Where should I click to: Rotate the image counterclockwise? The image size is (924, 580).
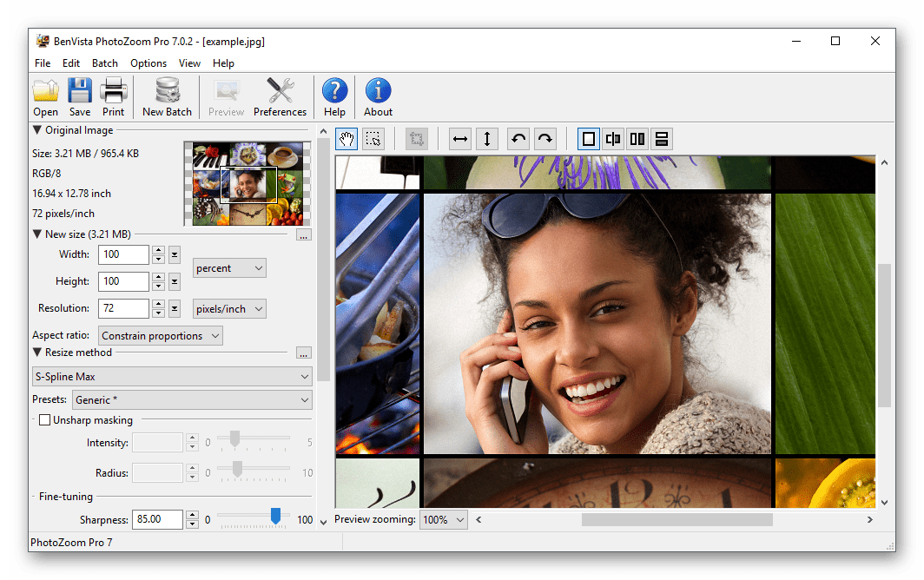coord(518,139)
